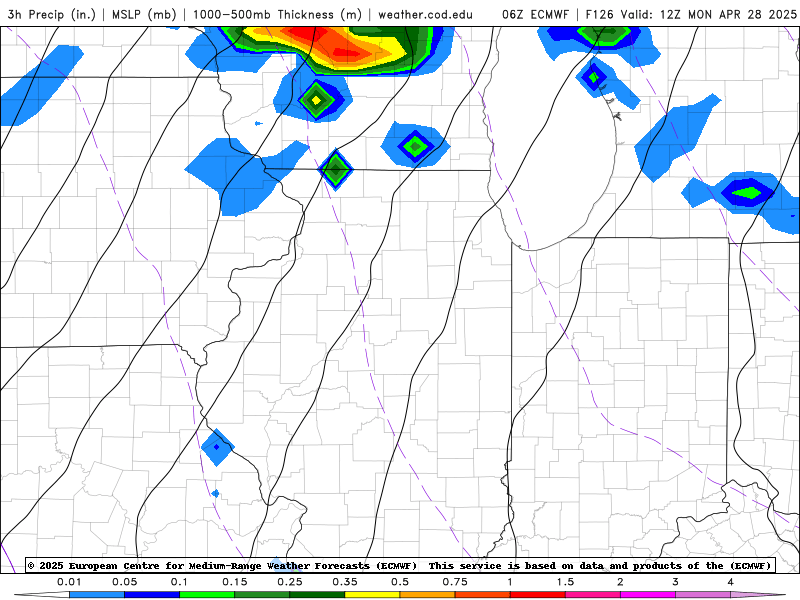The image size is (800, 600).
Task: Click the 1.5 legend value
Action: click(565, 582)
